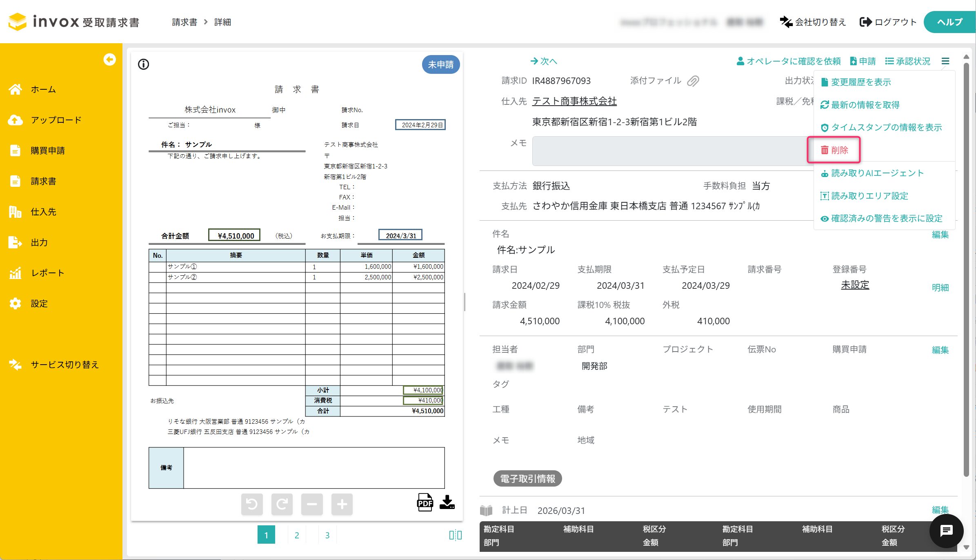Choose 変更履歴を表示 menu entry
Viewport: 976px width, 560px height.
click(x=860, y=82)
